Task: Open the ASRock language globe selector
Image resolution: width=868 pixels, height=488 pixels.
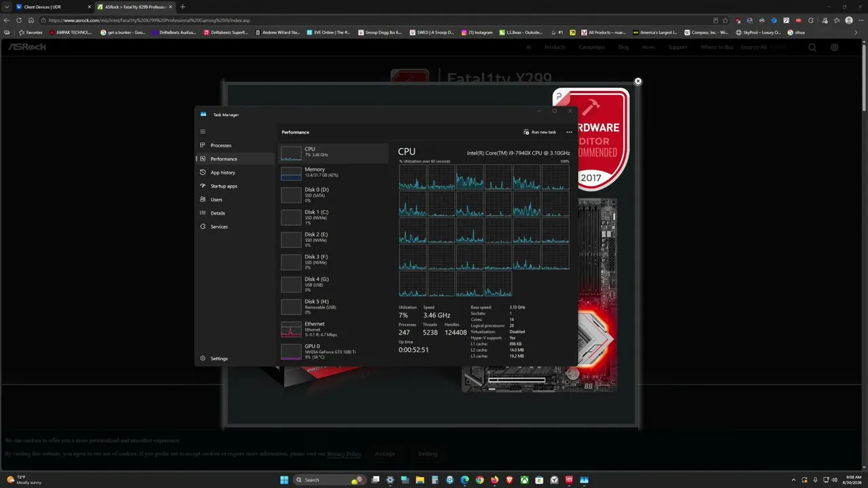Action: pos(835,47)
